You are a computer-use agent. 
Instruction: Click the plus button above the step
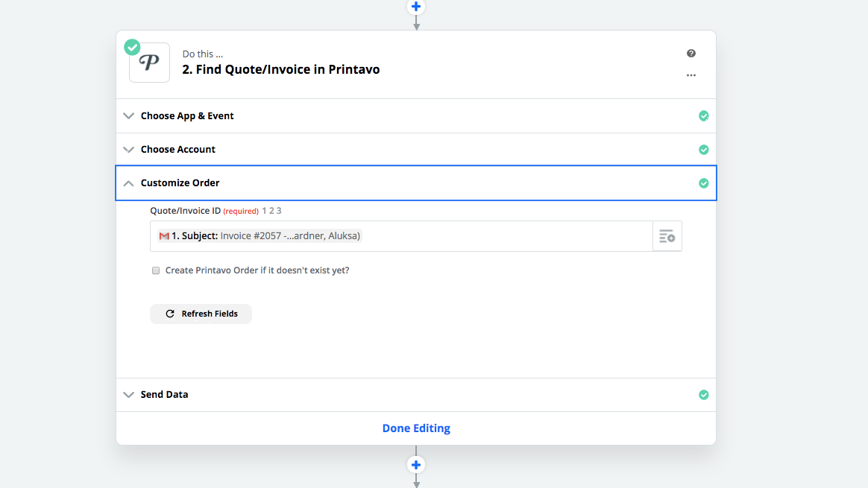click(x=416, y=7)
